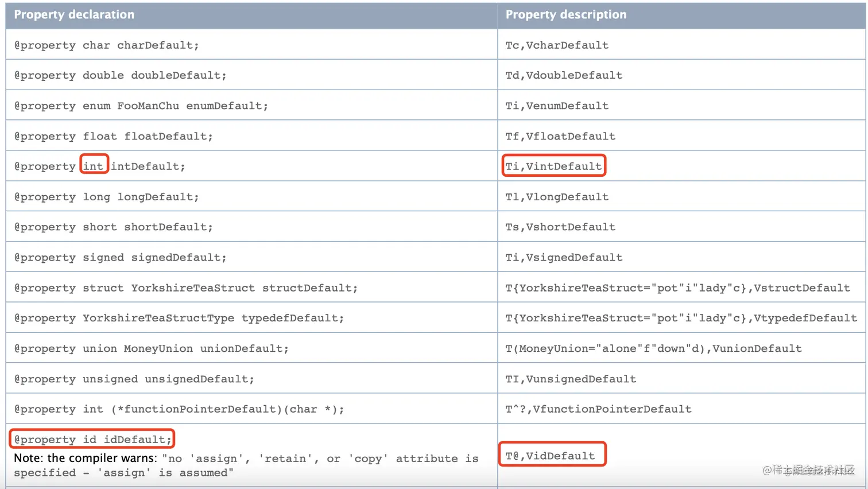The width and height of the screenshot is (868, 489).
Task: Click "@property float floatDefault;" declaration
Action: click(x=114, y=137)
